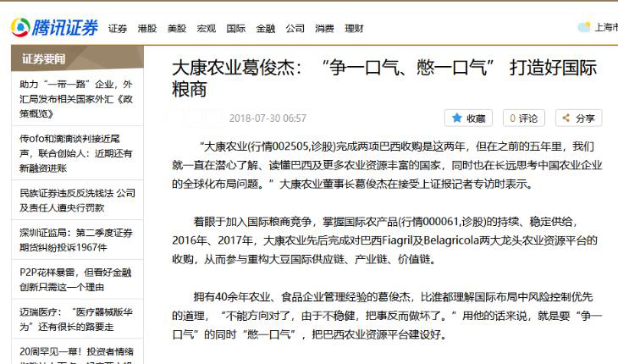
Task: Open news about ofo和滴滴谈判
Action: coord(76,153)
